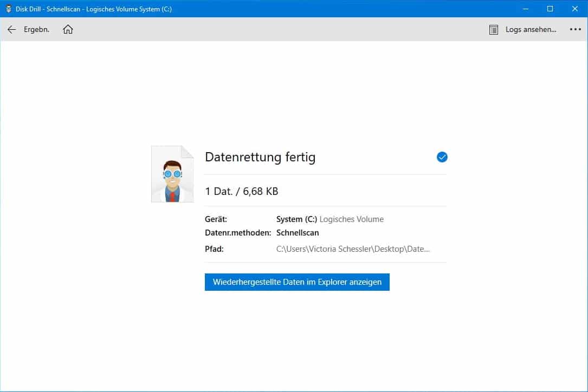Maximize the Disk Drill window
Screen dimensions: 588x392
point(550,9)
